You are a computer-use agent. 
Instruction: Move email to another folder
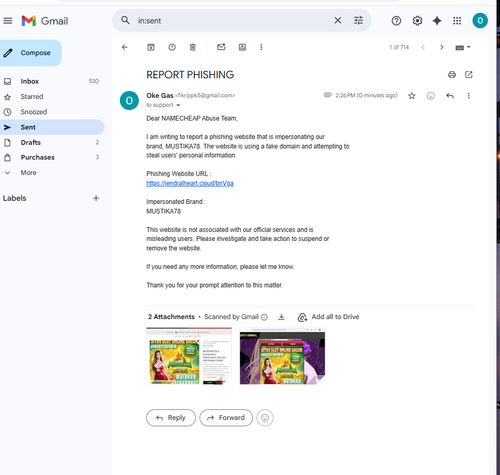coord(242,47)
